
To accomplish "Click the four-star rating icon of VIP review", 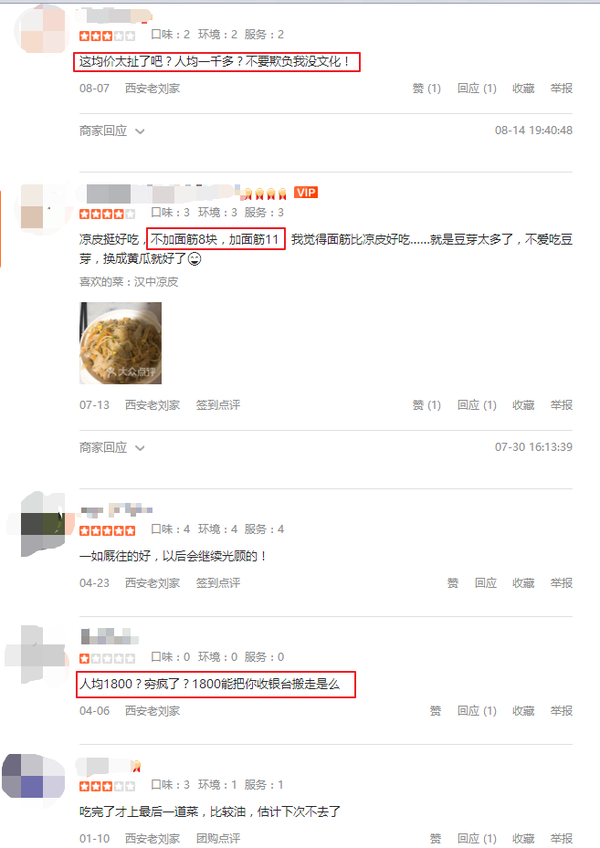I will [x=107, y=214].
